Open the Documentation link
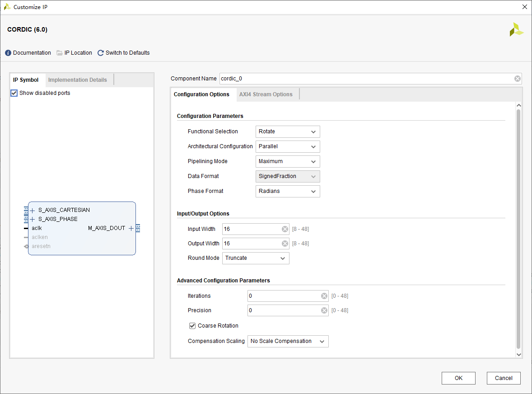The image size is (532, 394). pos(32,53)
